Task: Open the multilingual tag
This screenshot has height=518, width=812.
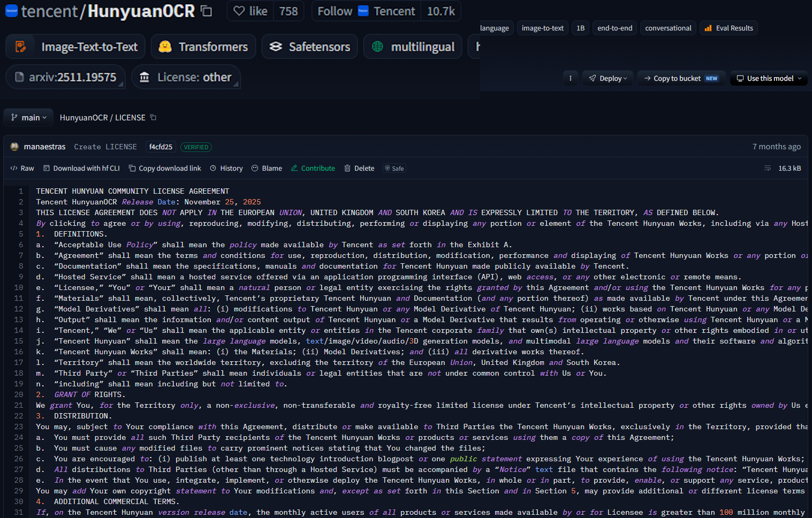Action: [413, 47]
